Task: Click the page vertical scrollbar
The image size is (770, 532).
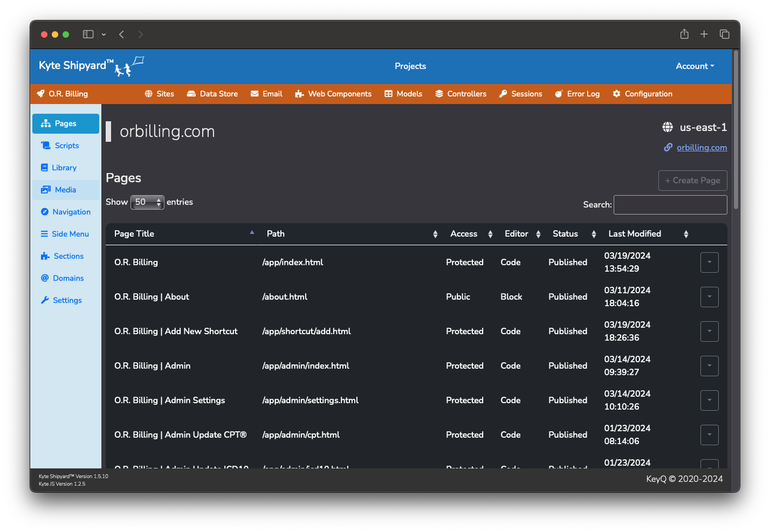Action: pyautogui.click(x=735, y=129)
